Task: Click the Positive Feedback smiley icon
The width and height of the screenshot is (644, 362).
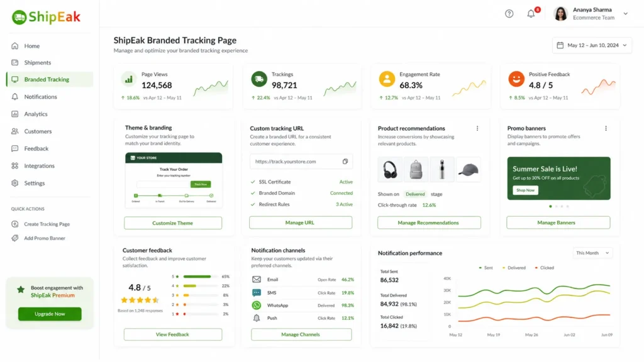Action: pos(516,79)
